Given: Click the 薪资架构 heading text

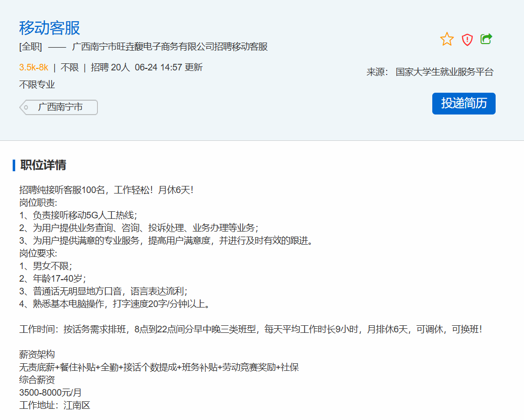Looking at the screenshot, I should [x=37, y=354].
